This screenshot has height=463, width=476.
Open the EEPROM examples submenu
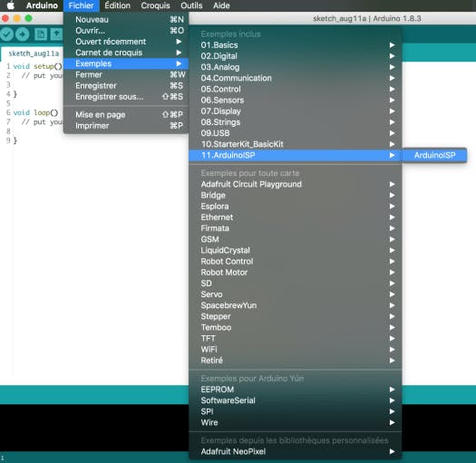pyautogui.click(x=295, y=390)
